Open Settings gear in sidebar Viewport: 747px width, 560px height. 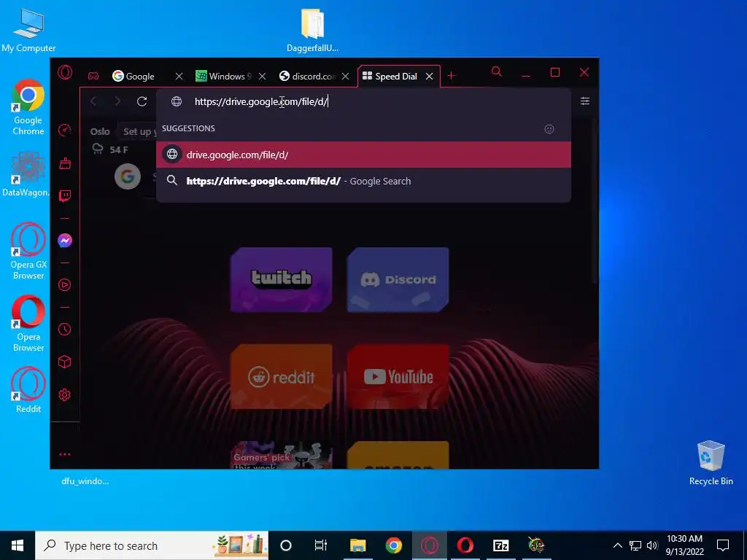(65, 394)
